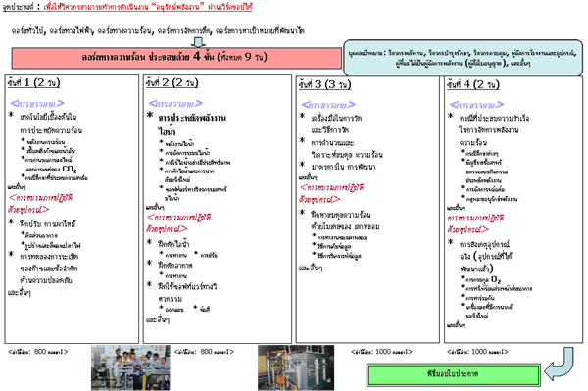Viewport: 588px width, 391px height.
Task: Click the O2 bullet item in step 4
Action: point(483,279)
